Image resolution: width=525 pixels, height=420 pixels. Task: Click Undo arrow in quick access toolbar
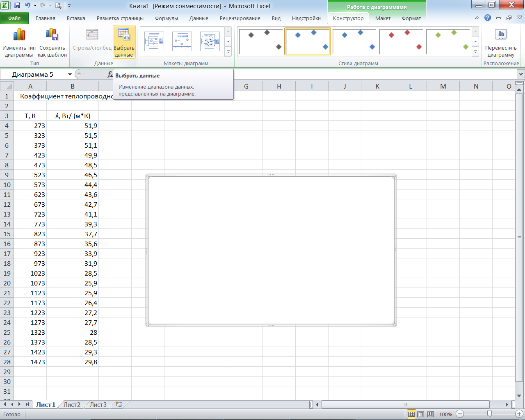tap(27, 6)
